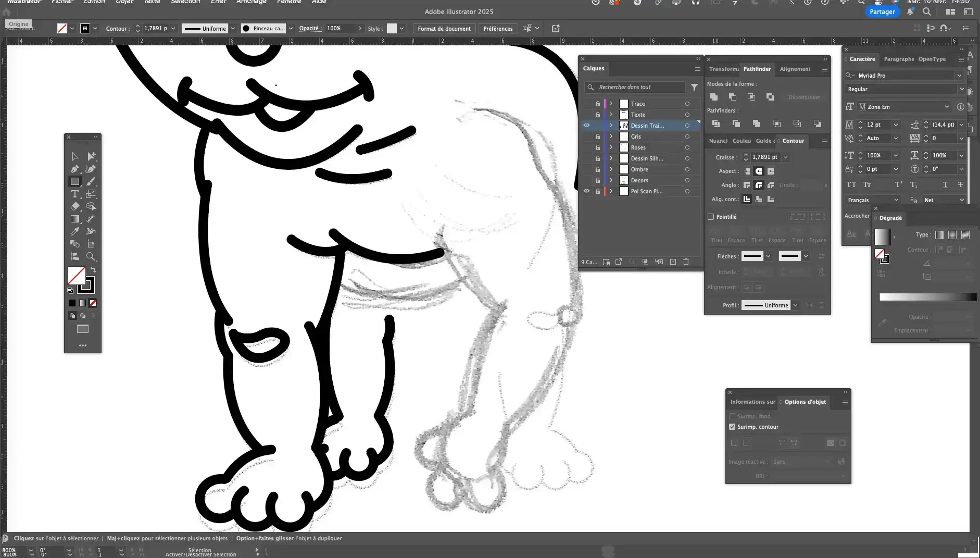Switch to the Alignement tab
980x558 pixels.
click(x=795, y=69)
